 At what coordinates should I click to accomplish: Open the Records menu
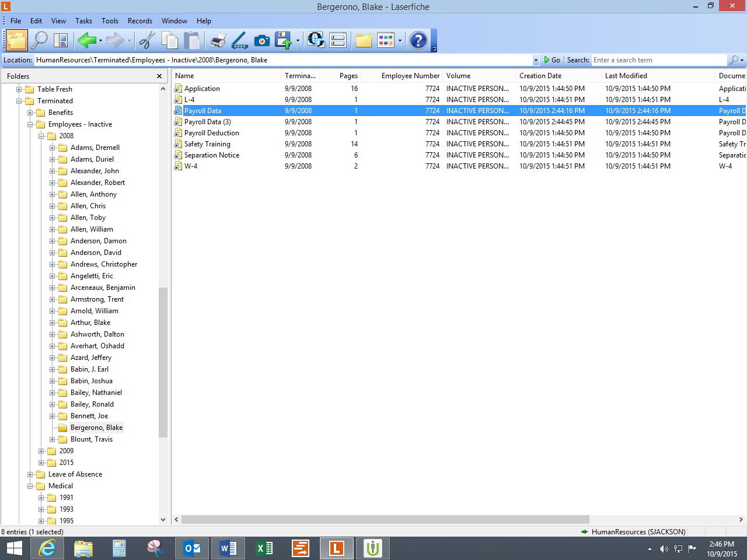(140, 21)
